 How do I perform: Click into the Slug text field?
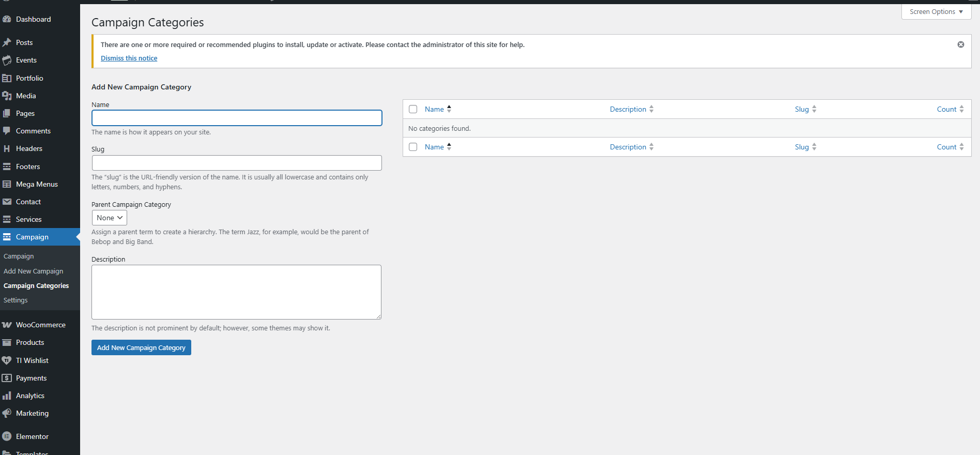click(x=237, y=163)
